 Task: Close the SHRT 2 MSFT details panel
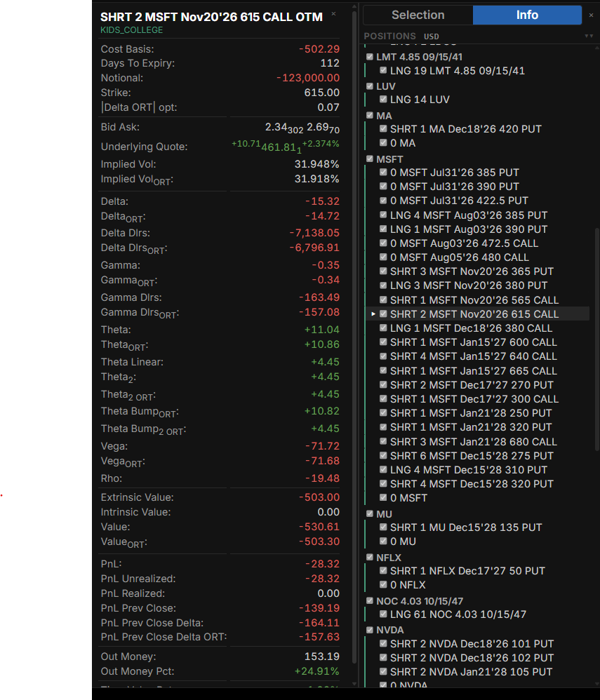pyautogui.click(x=333, y=14)
